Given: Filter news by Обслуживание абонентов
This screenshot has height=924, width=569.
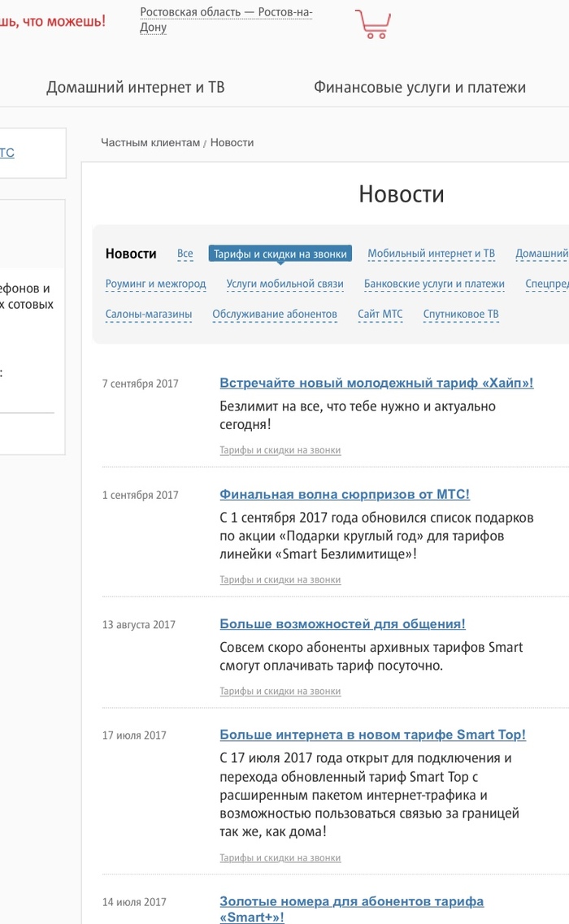Looking at the screenshot, I should pos(275,314).
